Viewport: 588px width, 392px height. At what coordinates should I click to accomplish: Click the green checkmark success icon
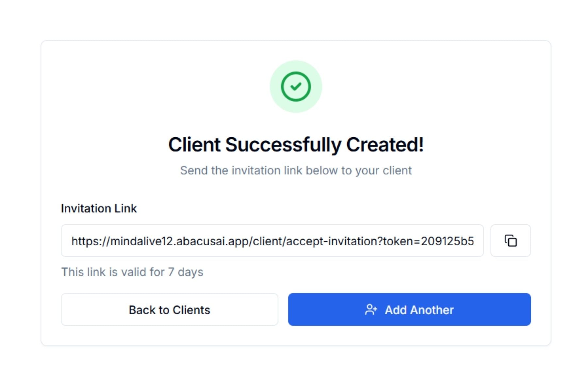point(296,87)
